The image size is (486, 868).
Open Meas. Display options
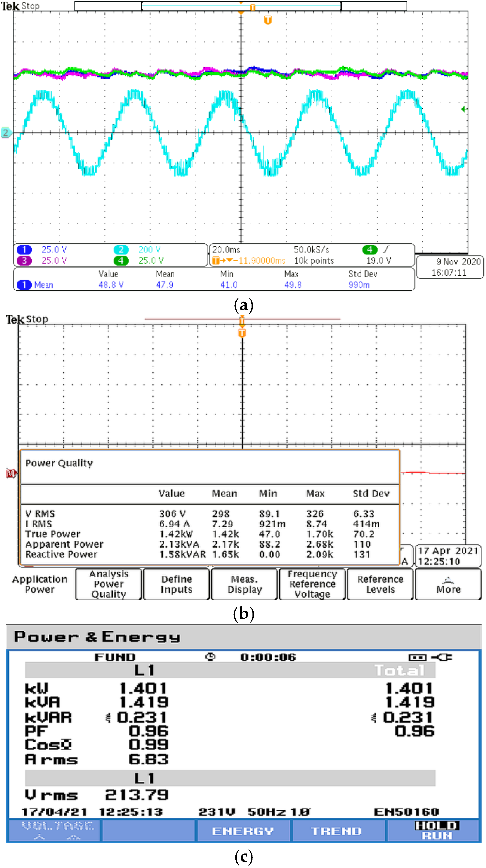click(244, 584)
